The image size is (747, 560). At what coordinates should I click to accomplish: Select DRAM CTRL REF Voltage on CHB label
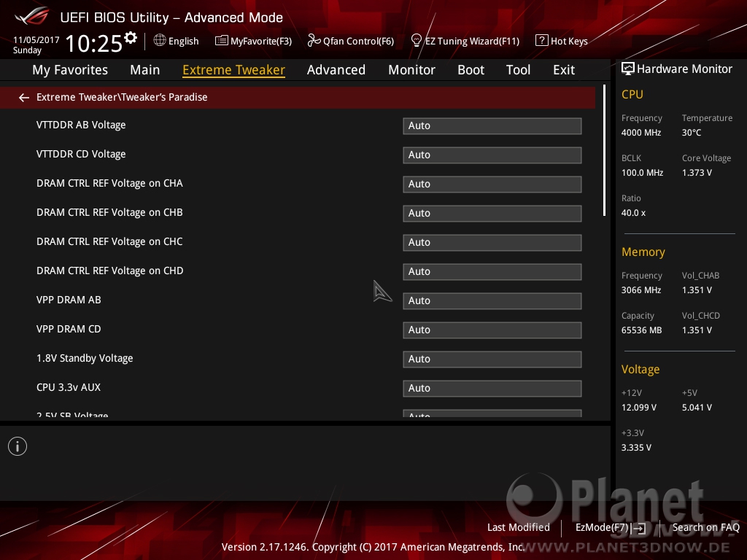pyautogui.click(x=109, y=212)
